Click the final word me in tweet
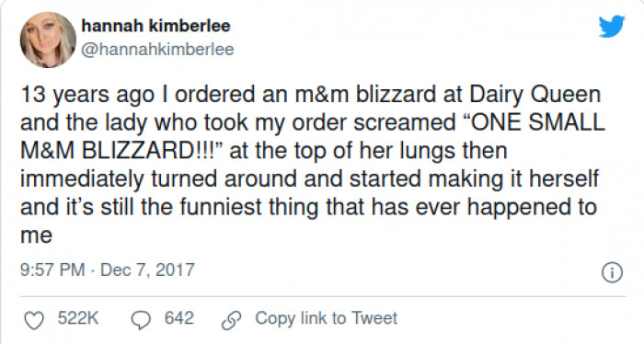Image resolution: width=644 pixels, height=344 pixels. (x=36, y=235)
